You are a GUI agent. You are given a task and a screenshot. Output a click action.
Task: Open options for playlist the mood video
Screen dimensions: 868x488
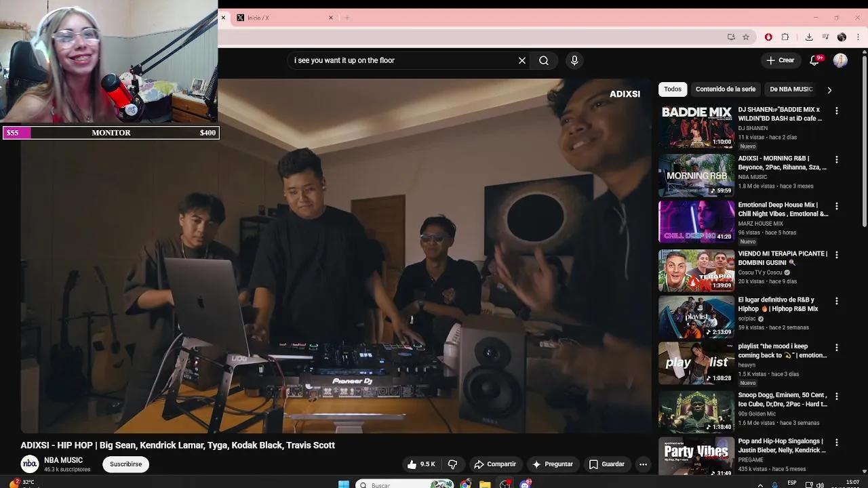pyautogui.click(x=836, y=347)
